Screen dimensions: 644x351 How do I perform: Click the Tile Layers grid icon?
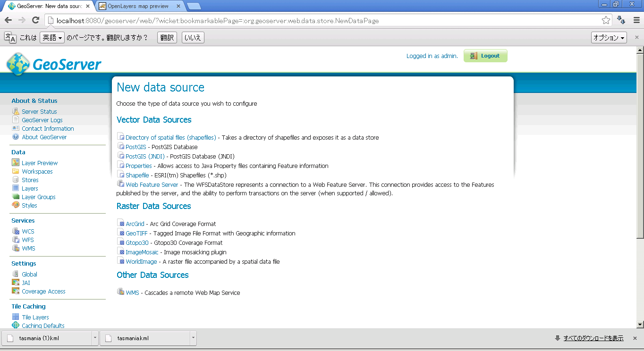[16, 317]
